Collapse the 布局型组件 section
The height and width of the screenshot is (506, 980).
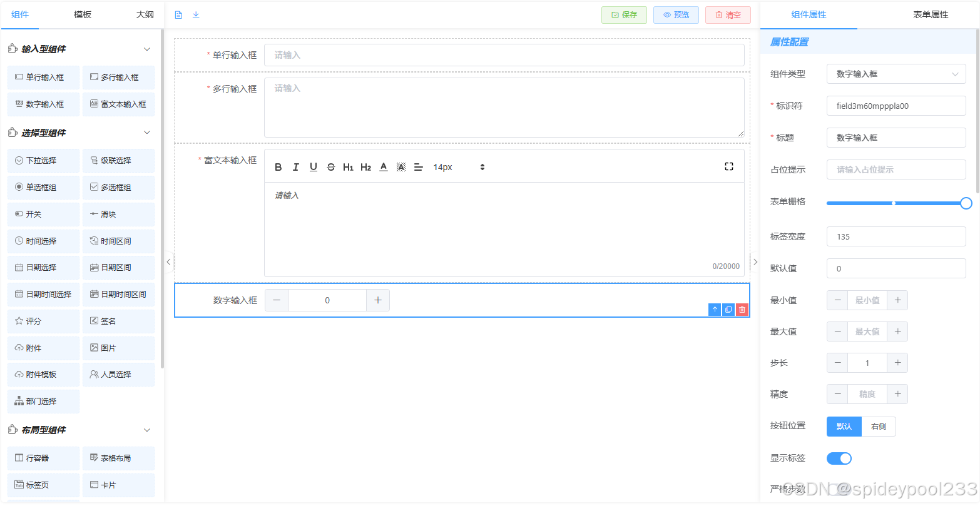tap(147, 430)
